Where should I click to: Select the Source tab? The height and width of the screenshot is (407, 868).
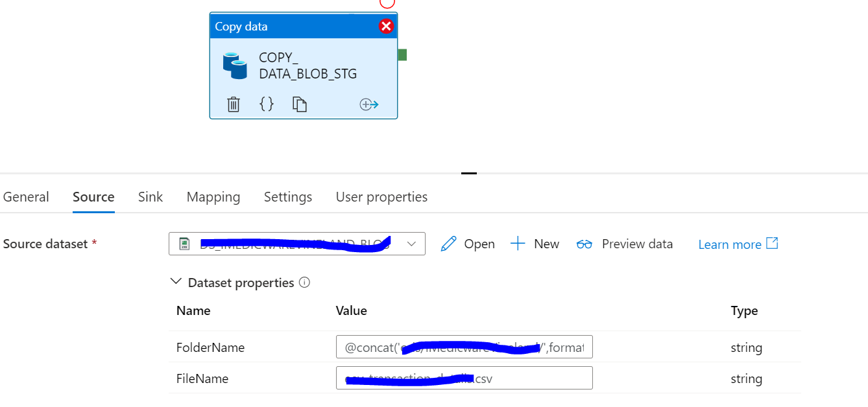click(x=93, y=197)
